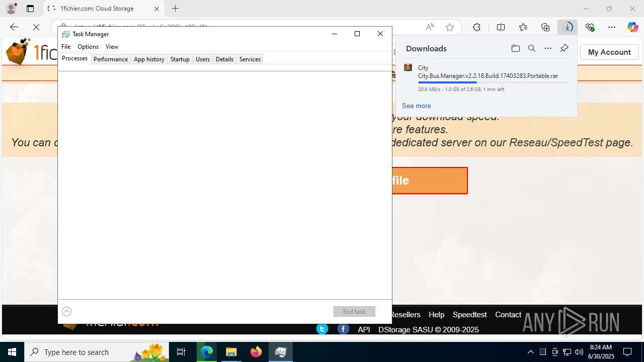
Task: Open Microsoft Edge from taskbar
Action: click(x=207, y=352)
